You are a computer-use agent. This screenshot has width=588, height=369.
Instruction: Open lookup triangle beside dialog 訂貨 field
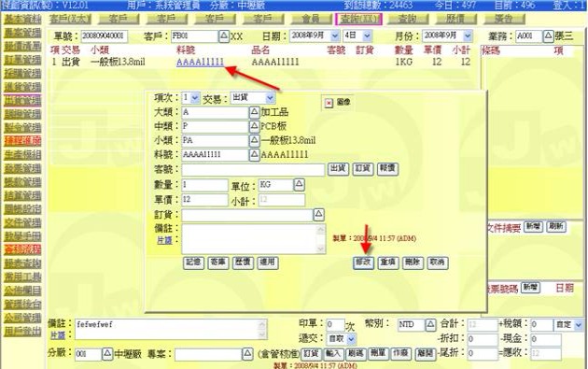point(318,215)
